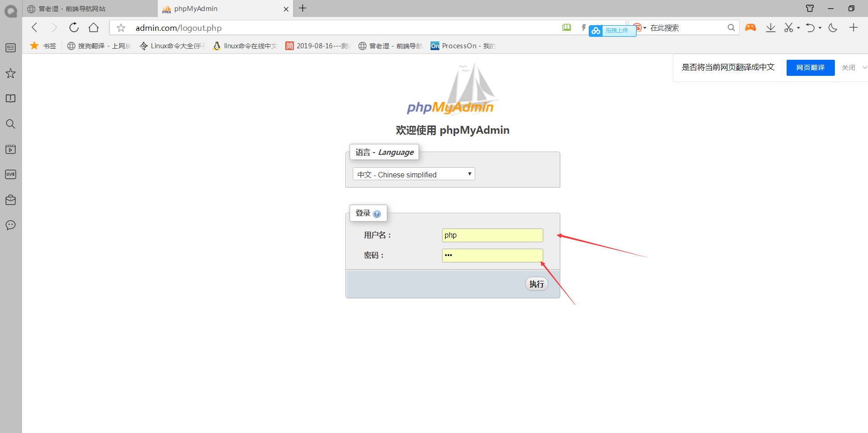This screenshot has height=433, width=868.
Task: Open the downloads arrow icon
Action: [770, 28]
